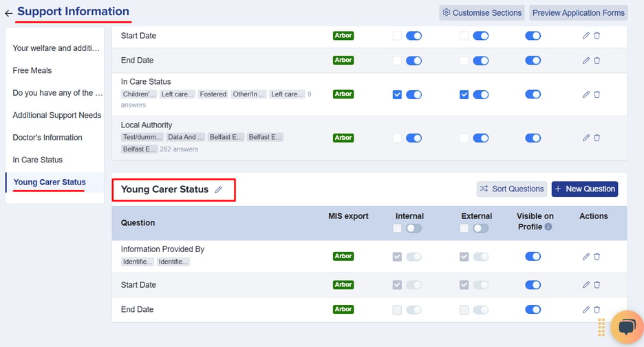Edit Young Carer Start Date question

(586, 284)
